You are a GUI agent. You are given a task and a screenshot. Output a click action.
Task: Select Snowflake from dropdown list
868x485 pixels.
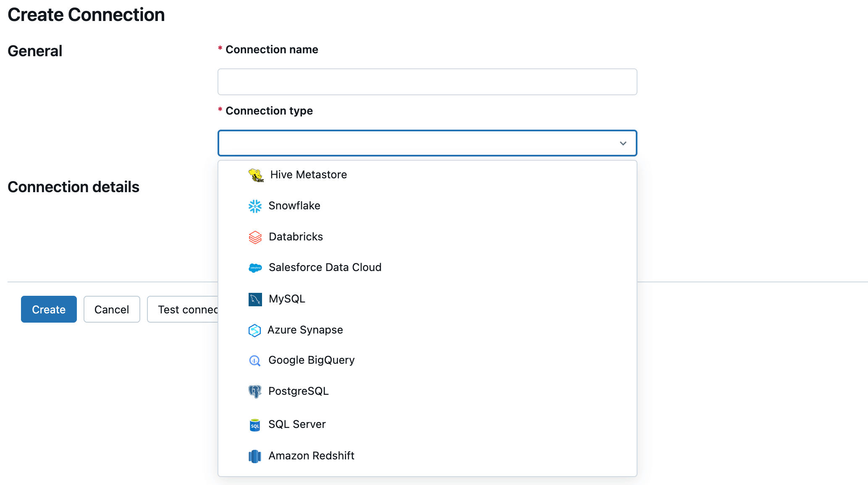pyautogui.click(x=294, y=205)
